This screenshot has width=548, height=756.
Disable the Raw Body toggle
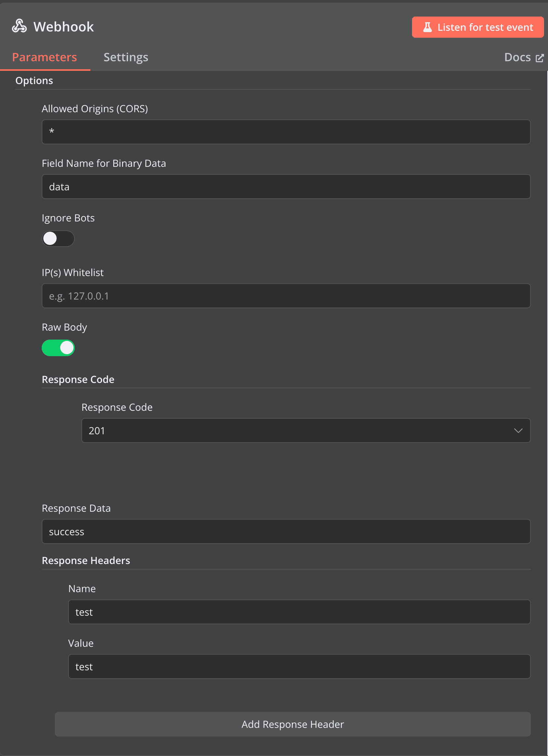pos(58,348)
